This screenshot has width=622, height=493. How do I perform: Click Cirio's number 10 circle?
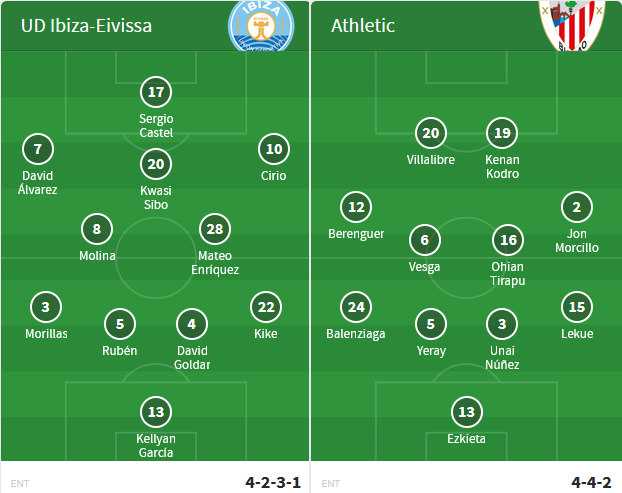click(274, 150)
